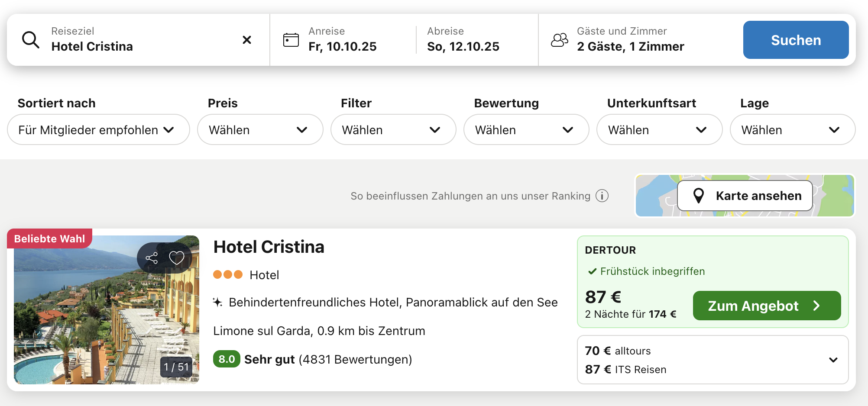Click the 8.0 rating badge

pyautogui.click(x=227, y=359)
